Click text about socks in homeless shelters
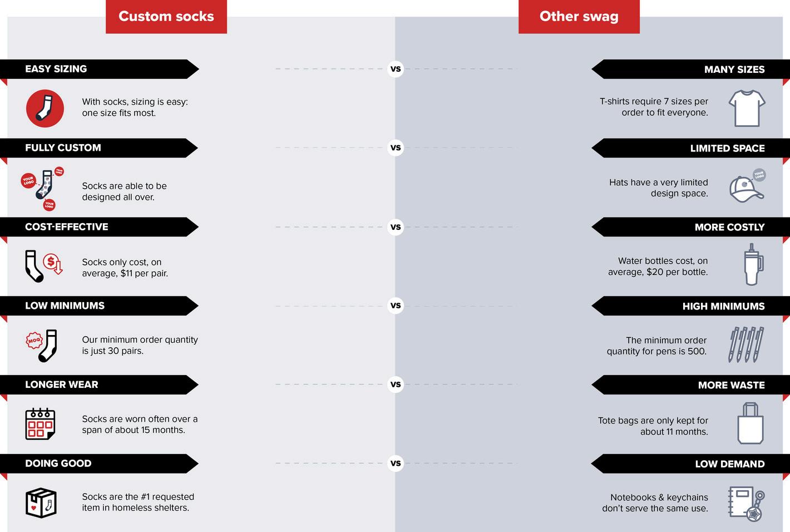Viewport: 790px width, 532px height. (x=138, y=502)
